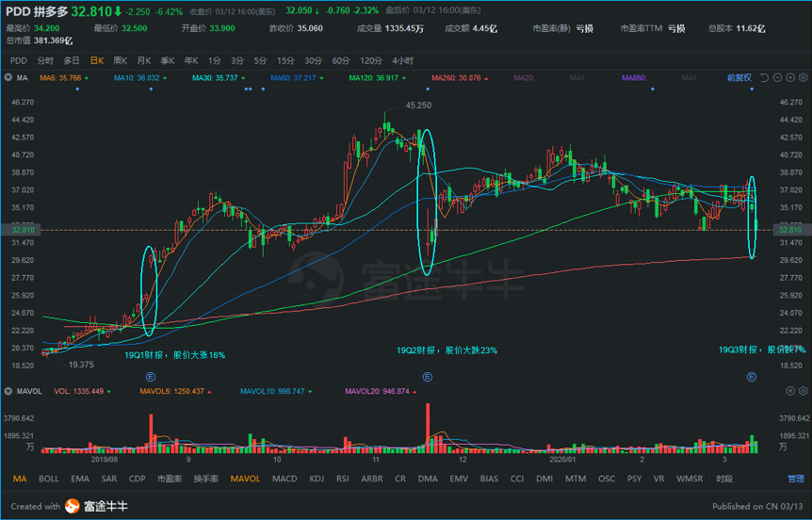Viewport: 812px width, 520px height.
Task: Switch chart to 120分 interval
Action: tap(371, 60)
